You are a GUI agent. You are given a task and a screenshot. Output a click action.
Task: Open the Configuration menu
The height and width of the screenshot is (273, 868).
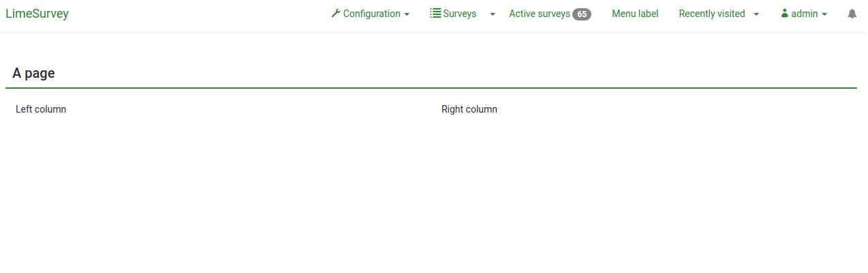(371, 14)
